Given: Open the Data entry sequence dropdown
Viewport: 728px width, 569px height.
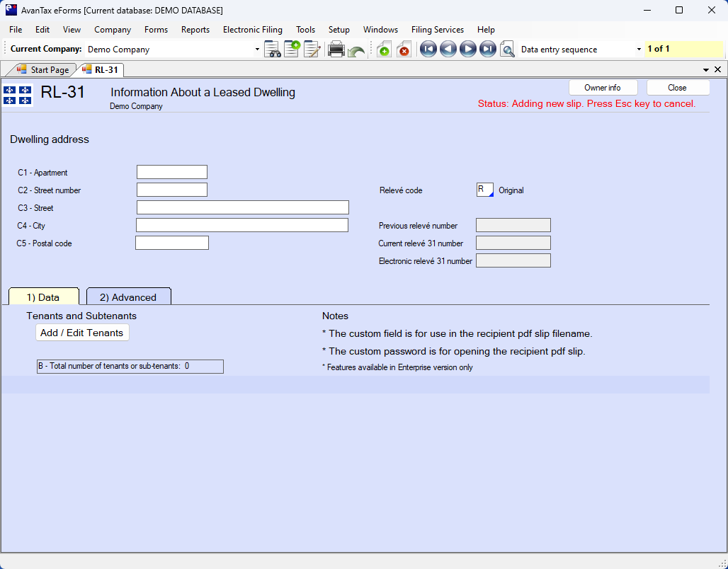Looking at the screenshot, I should [639, 50].
